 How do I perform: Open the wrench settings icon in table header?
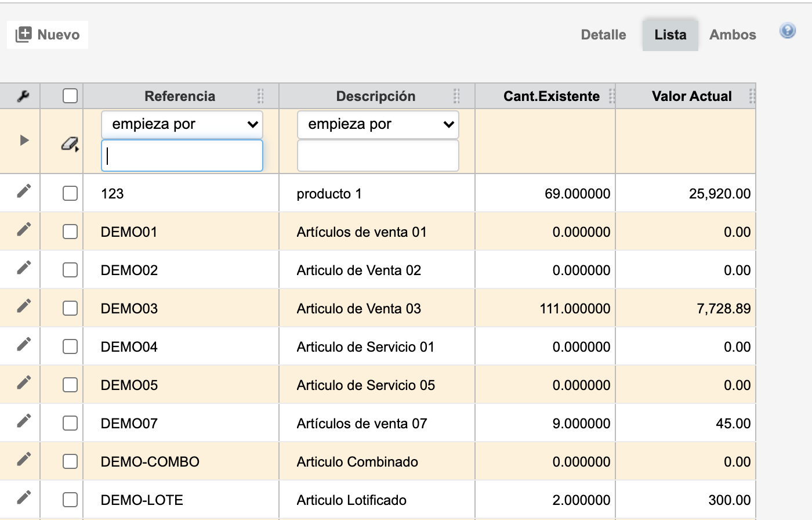point(23,96)
